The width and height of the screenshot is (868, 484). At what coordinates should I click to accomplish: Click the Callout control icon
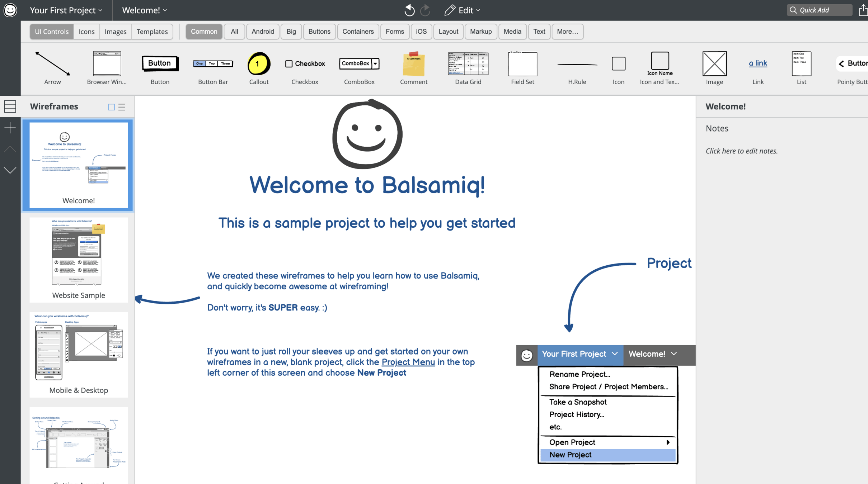(259, 64)
